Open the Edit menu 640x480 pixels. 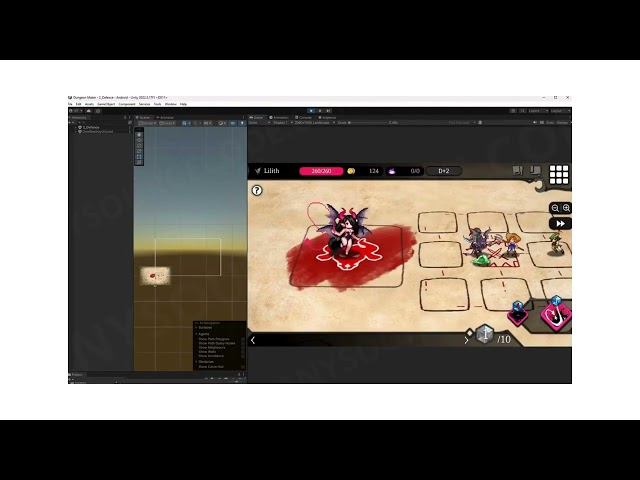[x=78, y=104]
